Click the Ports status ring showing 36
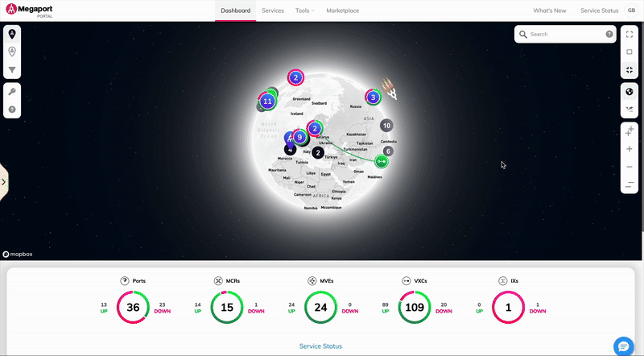 [133, 306]
